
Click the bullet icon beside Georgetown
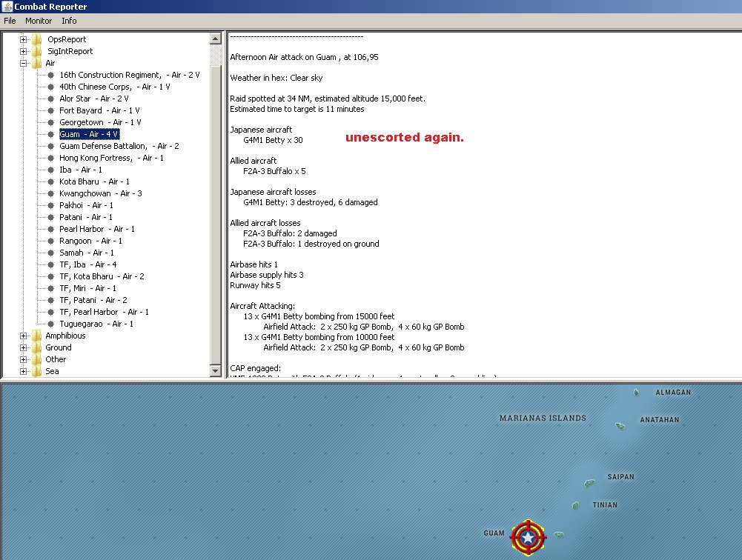point(50,122)
